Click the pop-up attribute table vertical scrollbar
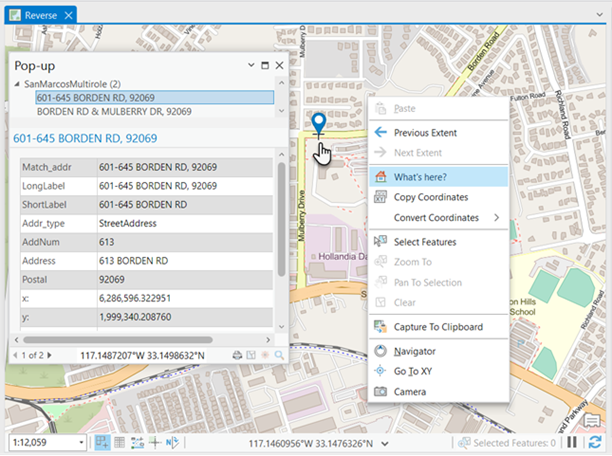 click(281, 220)
